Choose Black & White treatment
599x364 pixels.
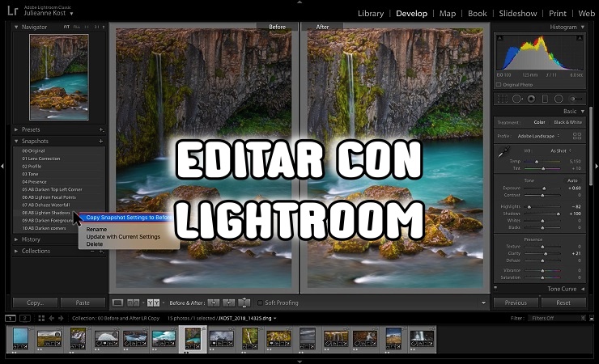tap(567, 122)
